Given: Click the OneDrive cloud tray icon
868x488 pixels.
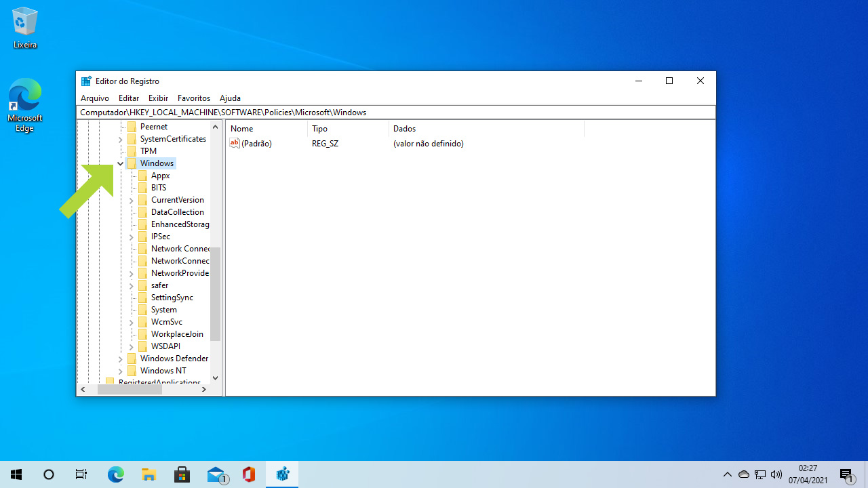Looking at the screenshot, I should pyautogui.click(x=744, y=474).
